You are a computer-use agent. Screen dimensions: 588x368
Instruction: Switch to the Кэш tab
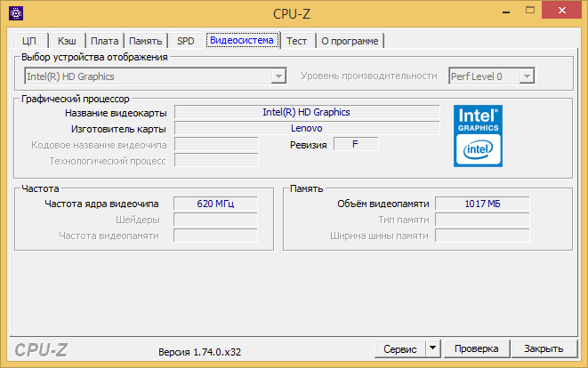point(67,41)
